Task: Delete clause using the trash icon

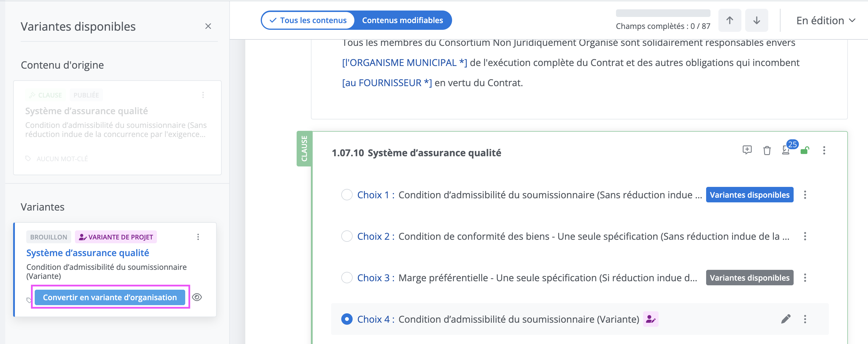Action: pyautogui.click(x=767, y=150)
